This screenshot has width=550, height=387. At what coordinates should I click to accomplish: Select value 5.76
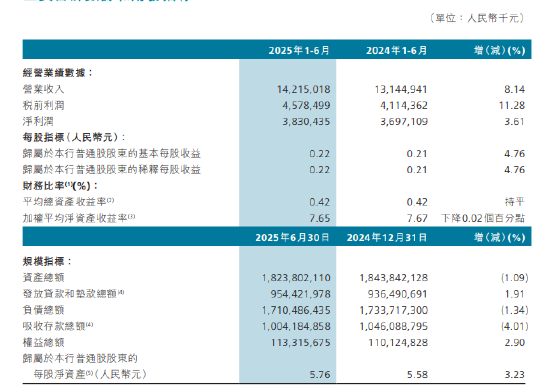[x=320, y=375]
